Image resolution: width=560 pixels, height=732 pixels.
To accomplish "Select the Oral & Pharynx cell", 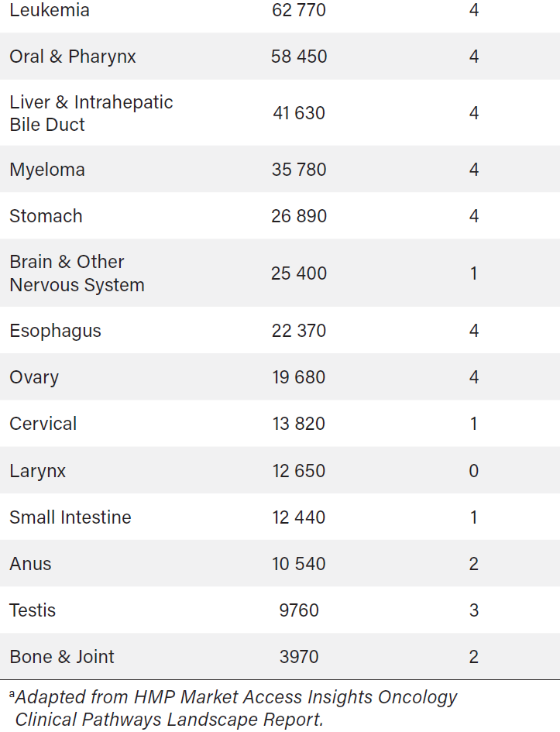I will [73, 57].
